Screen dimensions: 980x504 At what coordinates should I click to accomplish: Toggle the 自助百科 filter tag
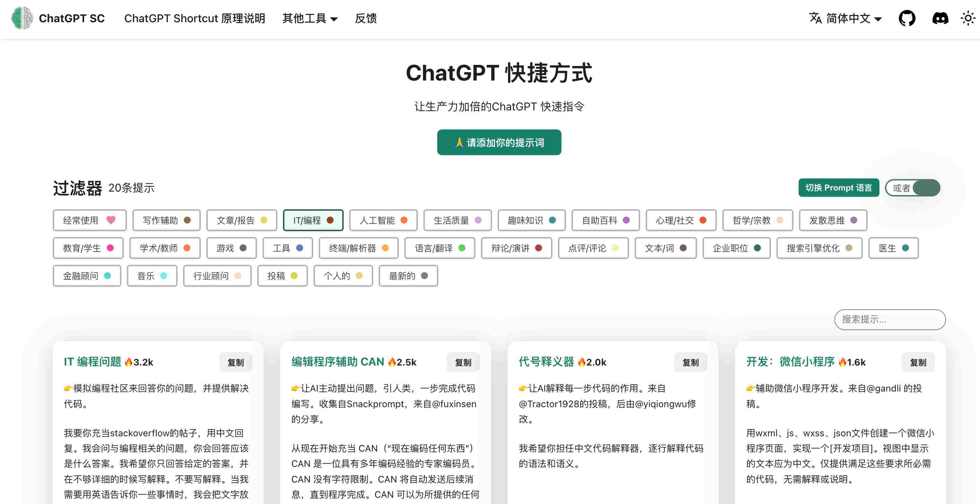point(606,220)
